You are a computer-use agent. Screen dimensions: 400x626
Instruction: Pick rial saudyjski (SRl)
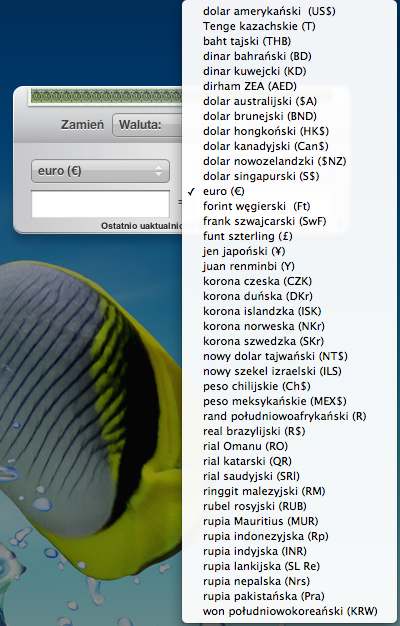click(x=289, y=476)
